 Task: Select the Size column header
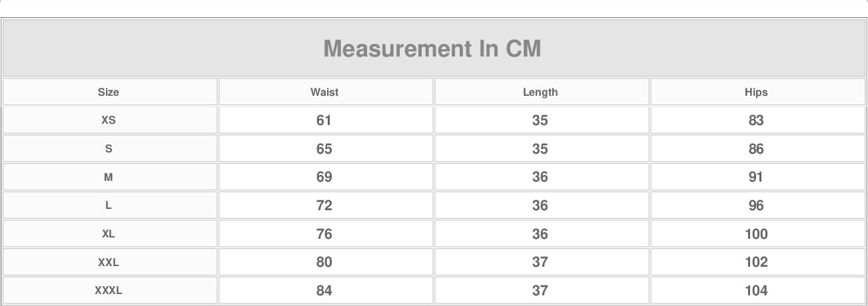tap(109, 92)
